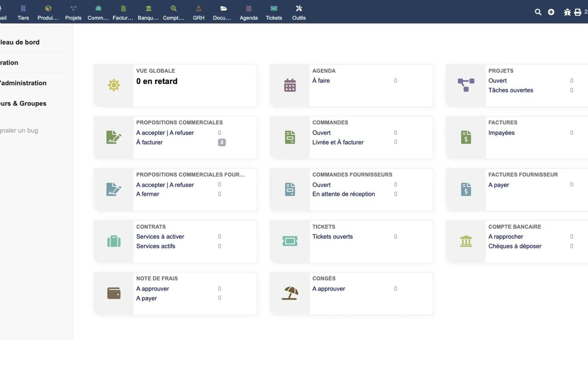Click 'Signaler un bug' sidebar link
Viewport: 588px width, 375px height.
[19, 130]
